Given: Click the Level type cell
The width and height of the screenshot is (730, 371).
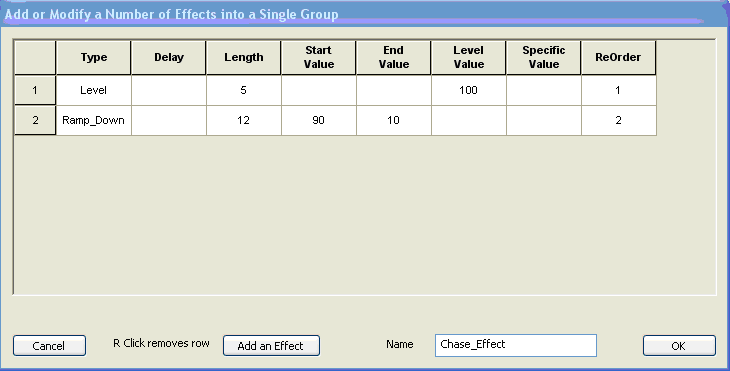Looking at the screenshot, I should (x=94, y=90).
